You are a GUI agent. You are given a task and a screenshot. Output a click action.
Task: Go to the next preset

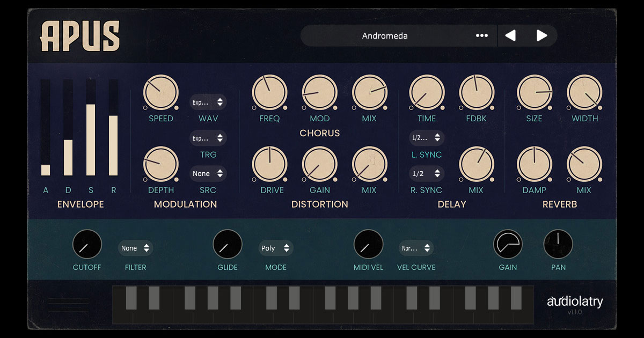541,36
